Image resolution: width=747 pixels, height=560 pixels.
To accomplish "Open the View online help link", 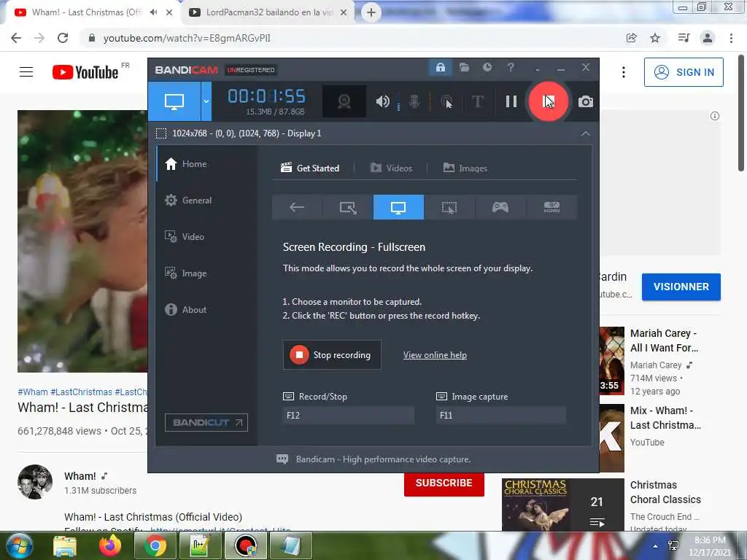I will (435, 355).
